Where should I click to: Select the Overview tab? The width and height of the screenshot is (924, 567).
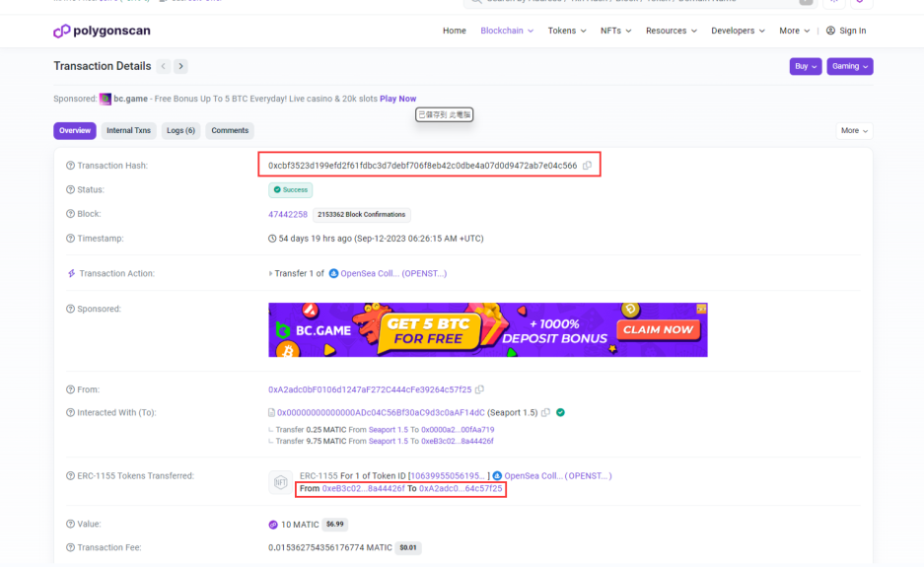pyautogui.click(x=75, y=131)
